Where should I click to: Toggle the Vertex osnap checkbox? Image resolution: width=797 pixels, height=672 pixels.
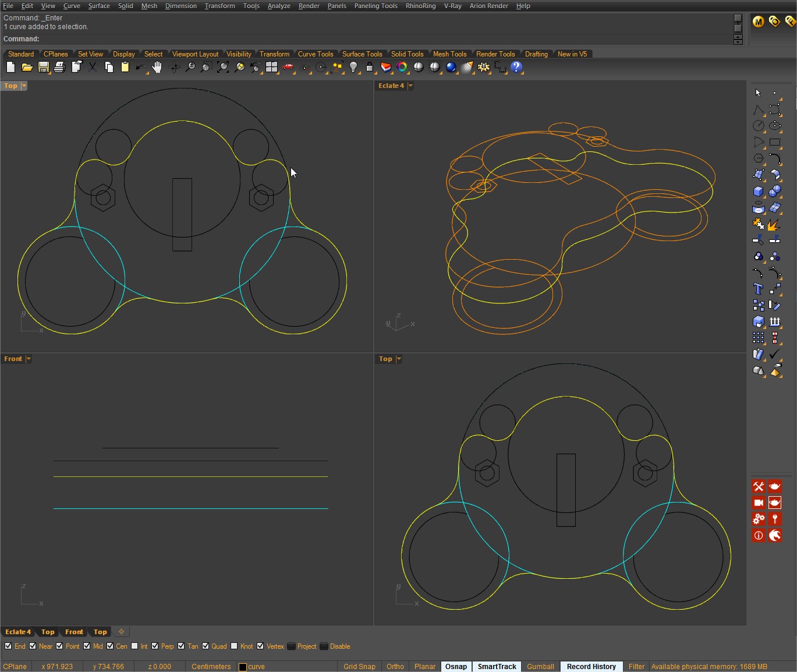260,646
